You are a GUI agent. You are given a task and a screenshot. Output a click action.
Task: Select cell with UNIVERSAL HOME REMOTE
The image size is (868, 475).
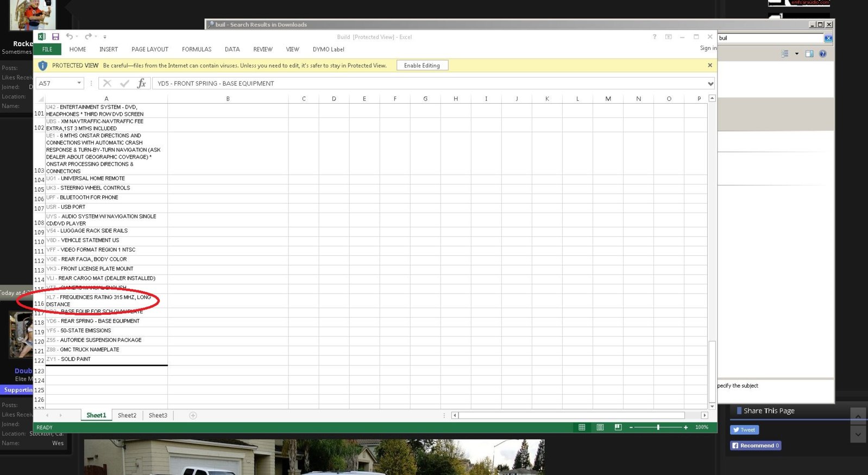[106, 179]
